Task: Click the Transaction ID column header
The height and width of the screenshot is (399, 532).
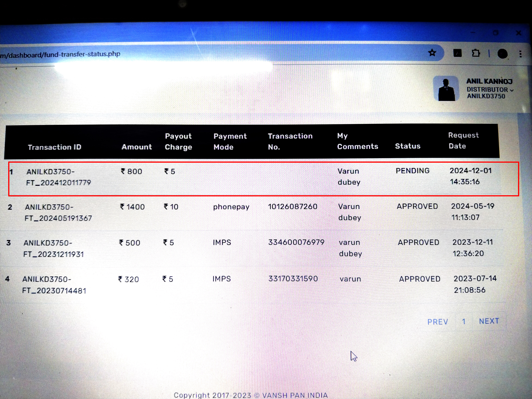Action: click(x=55, y=147)
